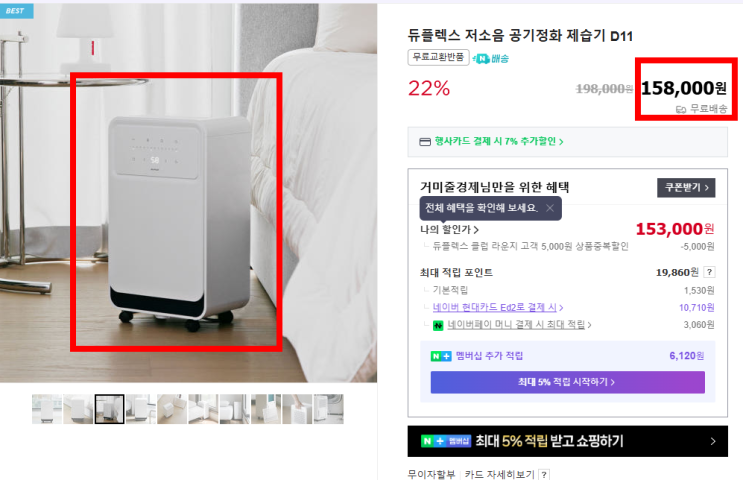
Task: Select the last product thumbnail
Action: (328, 409)
